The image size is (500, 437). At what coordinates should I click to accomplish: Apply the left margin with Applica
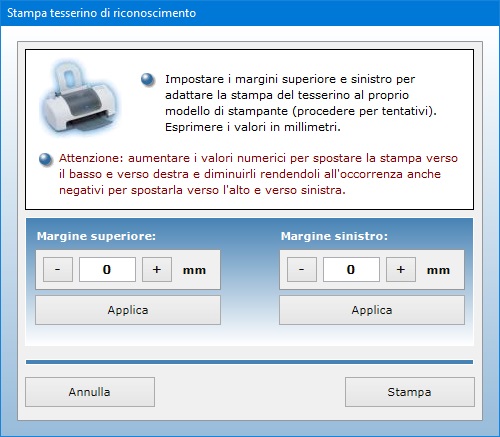point(372,310)
